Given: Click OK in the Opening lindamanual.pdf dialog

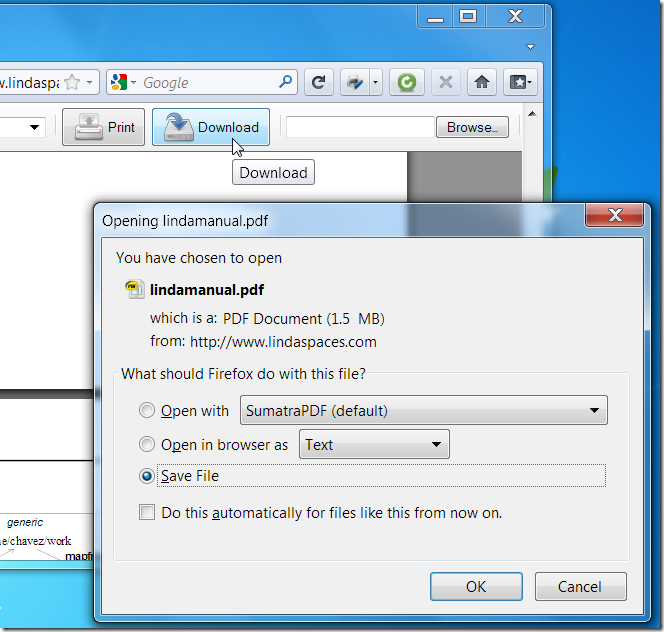Looking at the screenshot, I should 476,587.
